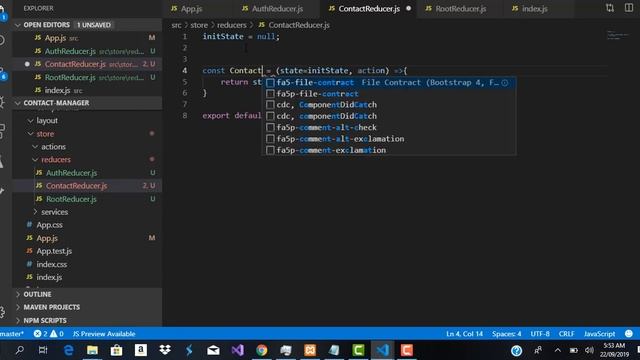Open index.css in the file tree
Image resolution: width=640 pixels, height=360 pixels.
51,264
